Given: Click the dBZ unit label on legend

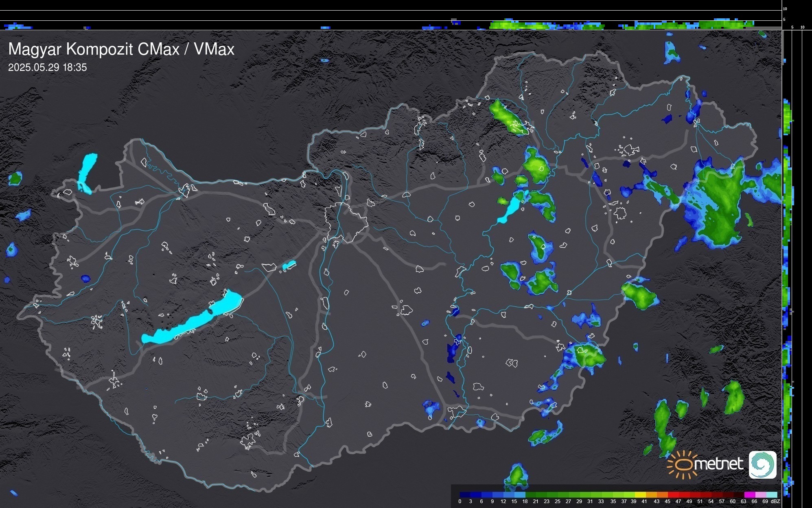Looking at the screenshot, I should [775, 501].
